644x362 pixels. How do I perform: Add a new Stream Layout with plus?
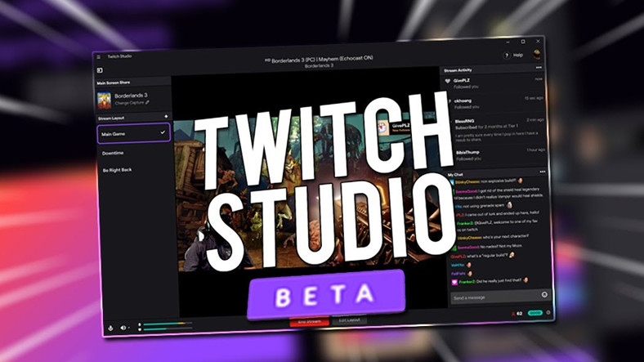pos(166,117)
